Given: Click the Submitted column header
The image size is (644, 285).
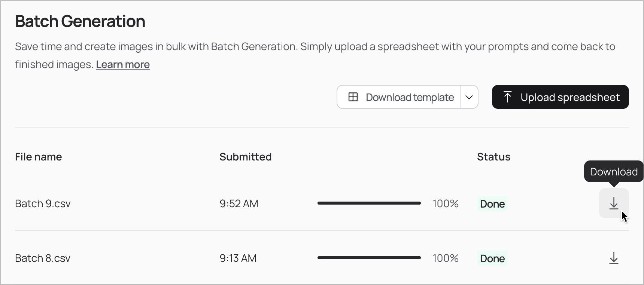Looking at the screenshot, I should (x=246, y=157).
